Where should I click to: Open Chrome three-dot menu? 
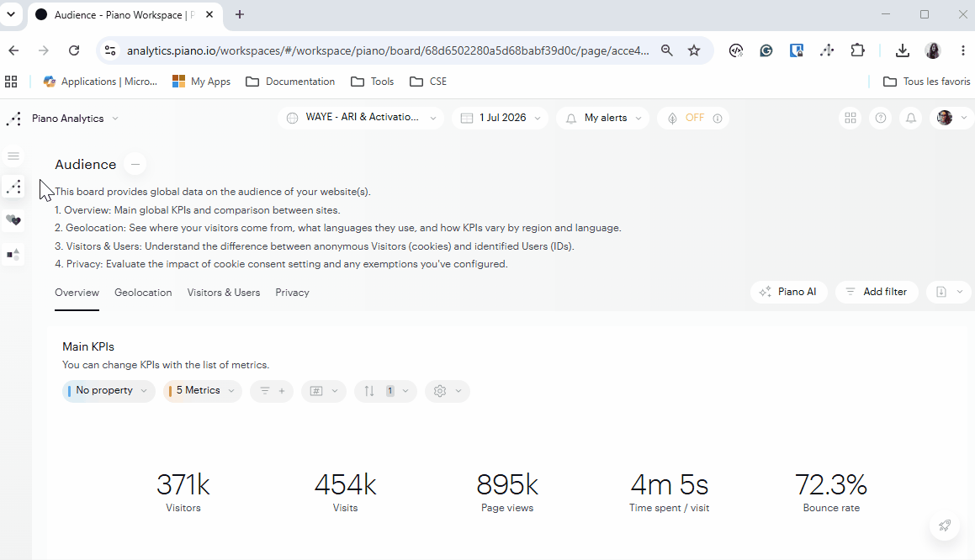pos(962,50)
